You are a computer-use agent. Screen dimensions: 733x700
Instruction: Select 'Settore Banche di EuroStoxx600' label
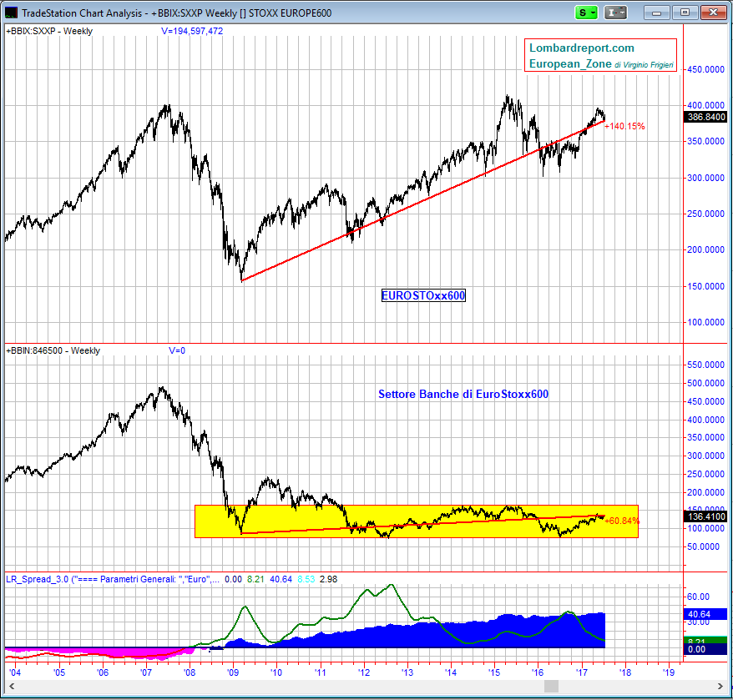pyautogui.click(x=463, y=394)
